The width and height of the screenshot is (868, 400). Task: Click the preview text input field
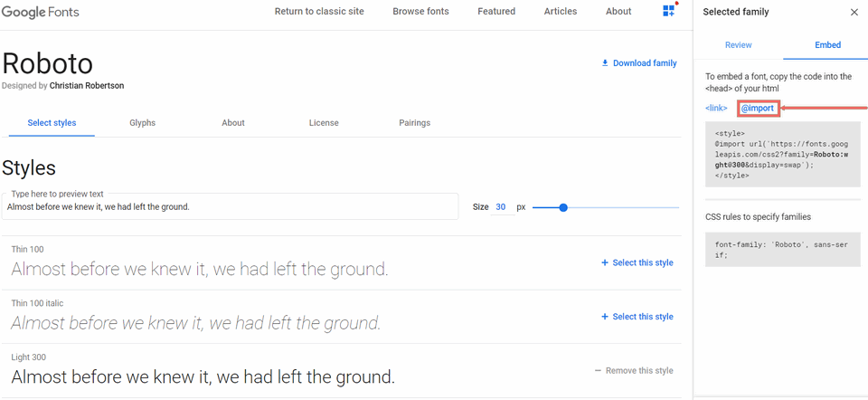231,207
